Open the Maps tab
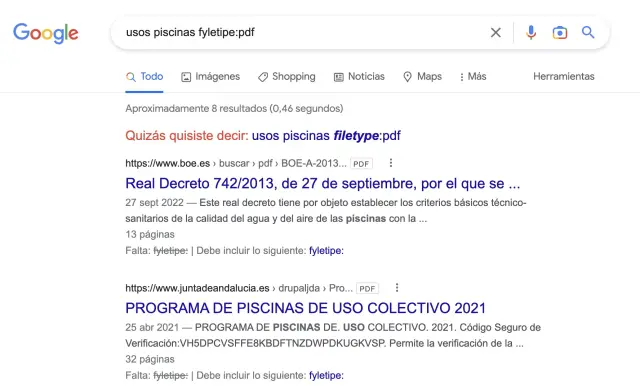This screenshot has height=386, width=640. coord(422,77)
